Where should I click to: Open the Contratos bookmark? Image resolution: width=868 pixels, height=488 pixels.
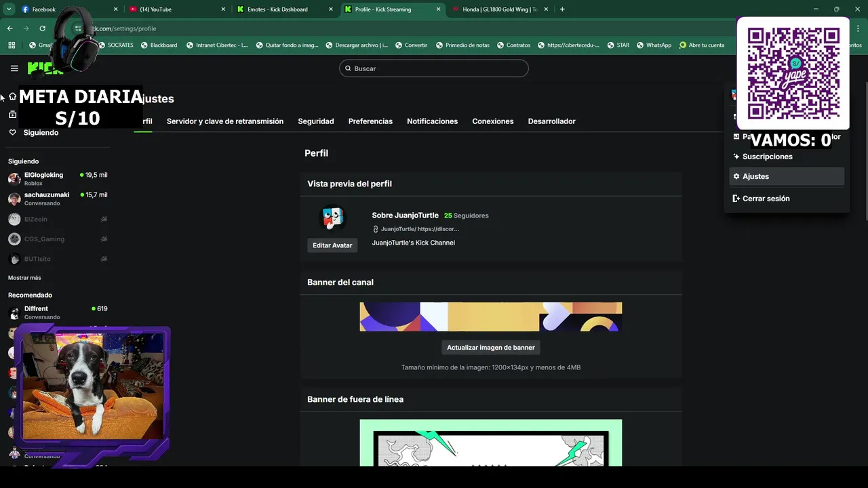tap(513, 45)
